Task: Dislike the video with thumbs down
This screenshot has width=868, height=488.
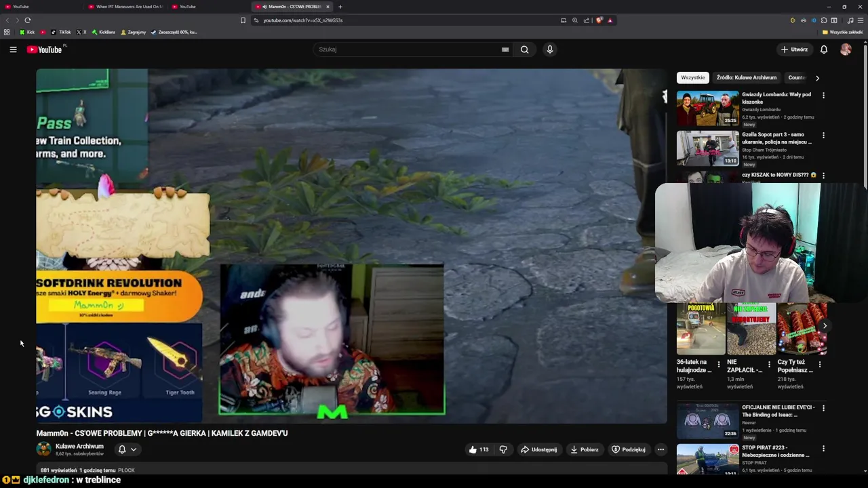Action: [503, 449]
